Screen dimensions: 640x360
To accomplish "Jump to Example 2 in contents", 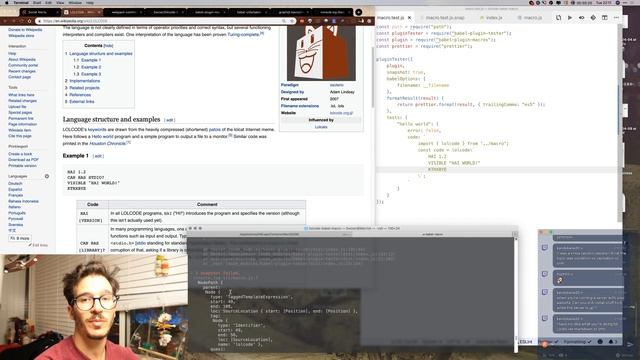I will click(91, 67).
